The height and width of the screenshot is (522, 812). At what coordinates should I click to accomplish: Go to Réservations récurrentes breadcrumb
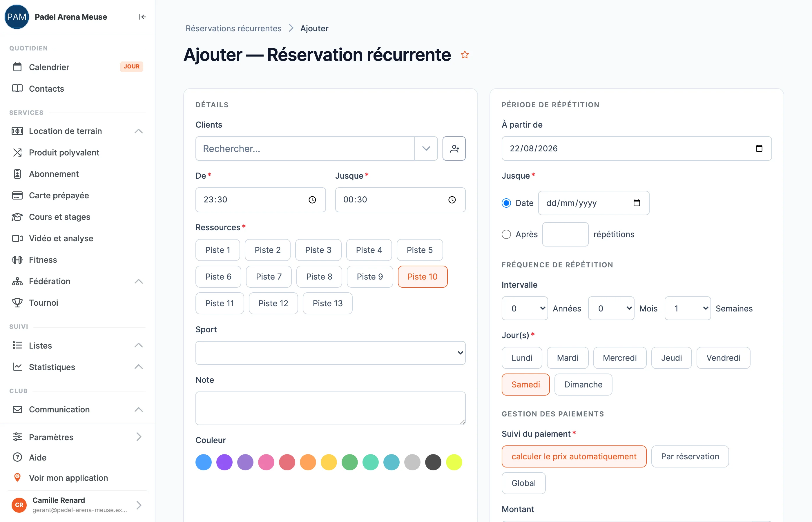tap(233, 28)
